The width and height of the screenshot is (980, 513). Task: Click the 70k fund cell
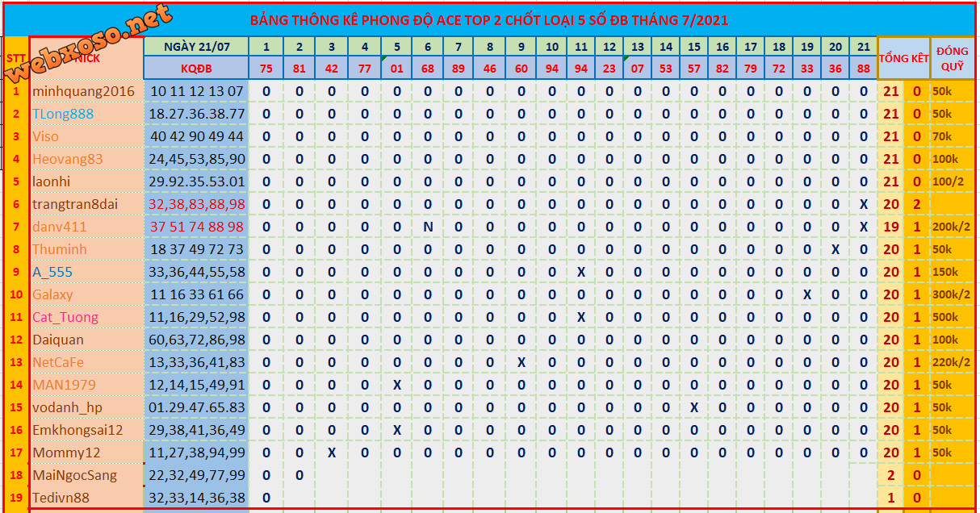point(952,136)
